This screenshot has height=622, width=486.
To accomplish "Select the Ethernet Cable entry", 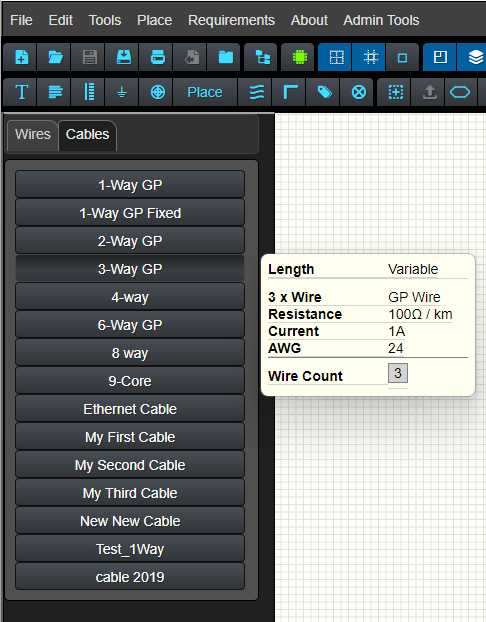I will pyautogui.click(x=130, y=409).
